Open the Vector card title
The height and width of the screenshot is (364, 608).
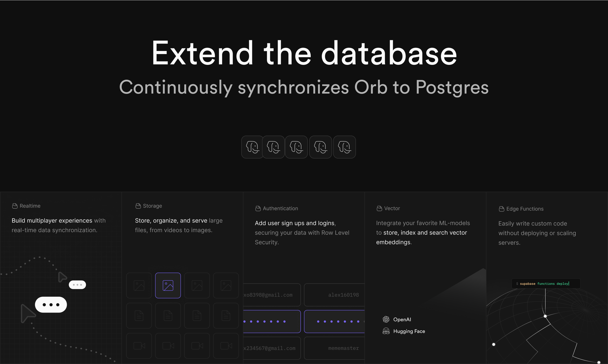pos(392,208)
